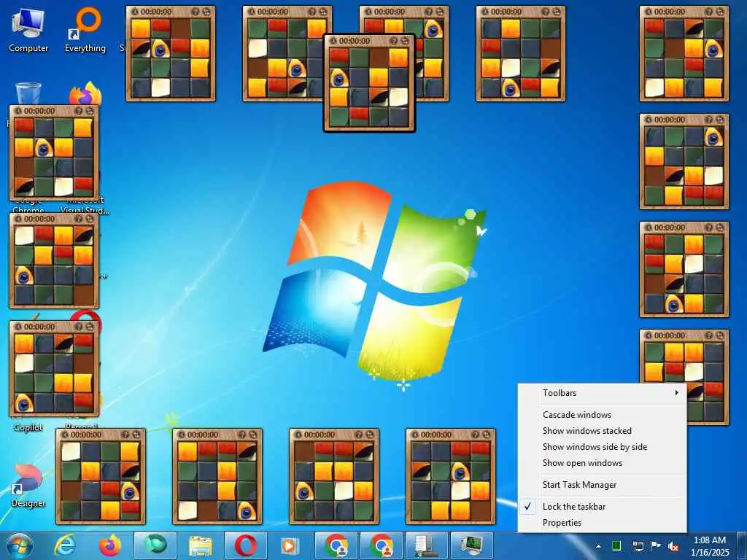Choose Show windows stacked
This screenshot has width=747, height=560.
[602, 431]
